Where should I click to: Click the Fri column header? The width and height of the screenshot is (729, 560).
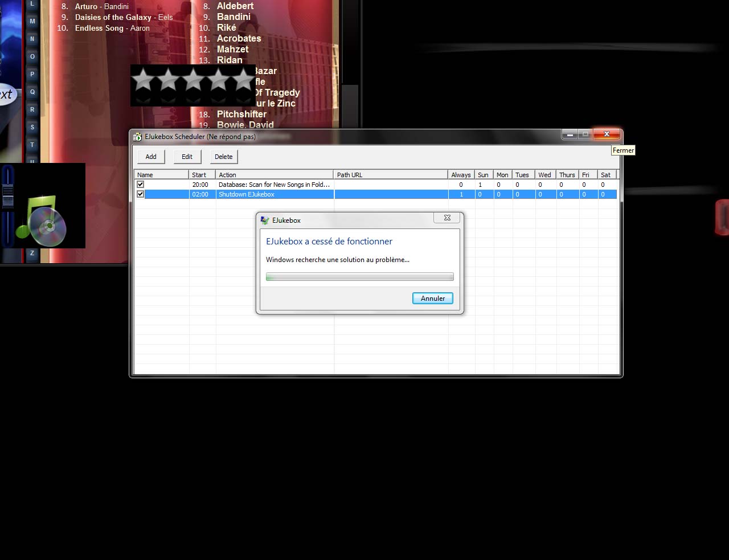click(x=588, y=175)
